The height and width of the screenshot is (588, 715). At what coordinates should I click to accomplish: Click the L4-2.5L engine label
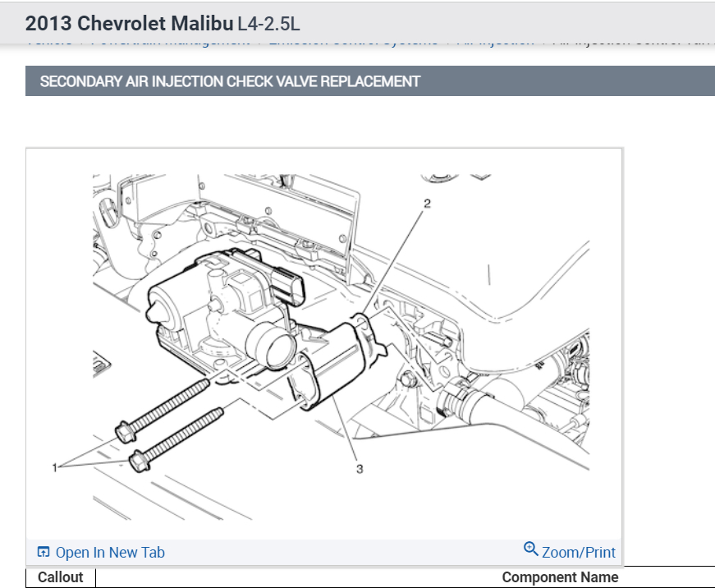(268, 24)
